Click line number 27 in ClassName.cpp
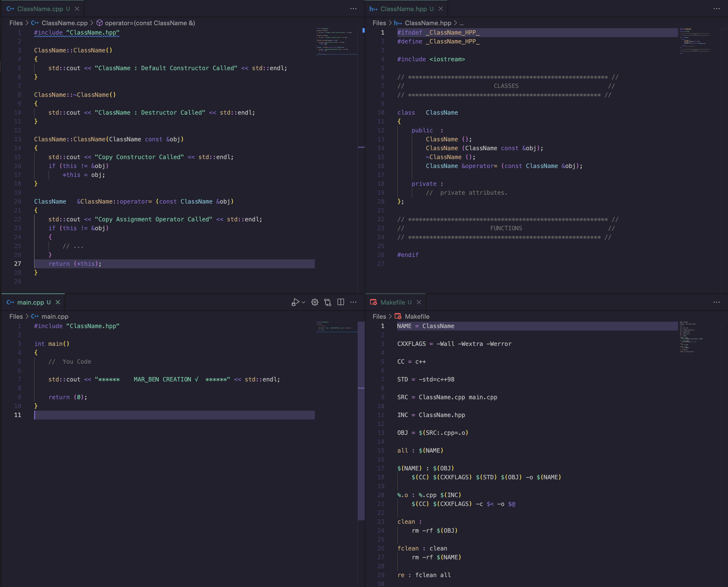 pyautogui.click(x=18, y=264)
